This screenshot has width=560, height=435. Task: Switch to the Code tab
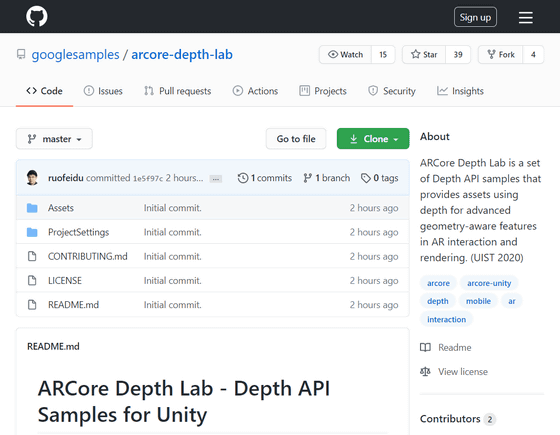pos(44,91)
